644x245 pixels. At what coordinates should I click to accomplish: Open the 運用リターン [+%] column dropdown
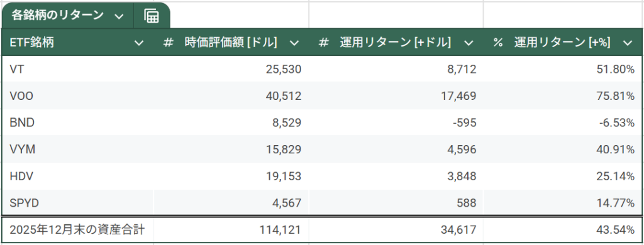[x=627, y=43]
